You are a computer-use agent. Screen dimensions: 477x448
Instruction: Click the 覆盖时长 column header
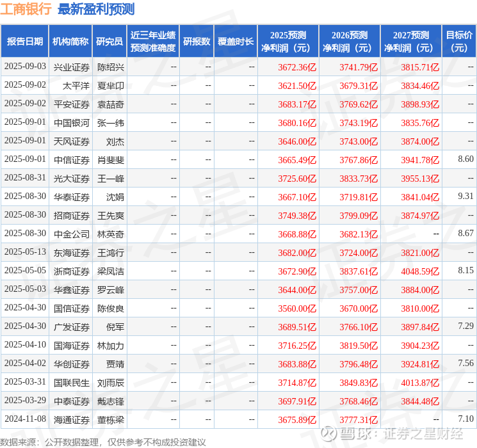click(236, 42)
